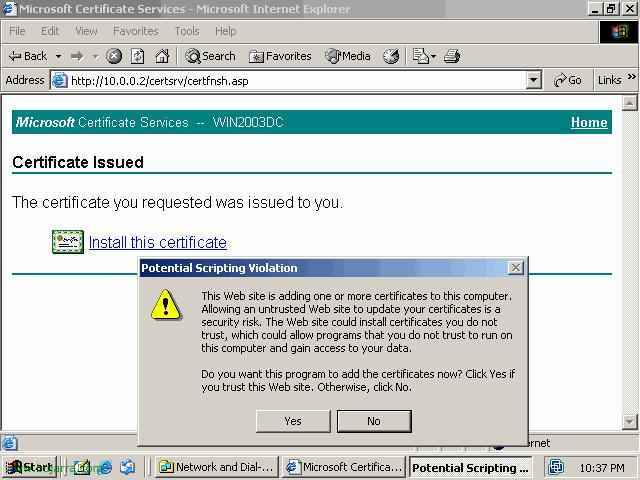The image size is (640, 480).
Task: Click the page icon in address bar
Action: coord(60,80)
